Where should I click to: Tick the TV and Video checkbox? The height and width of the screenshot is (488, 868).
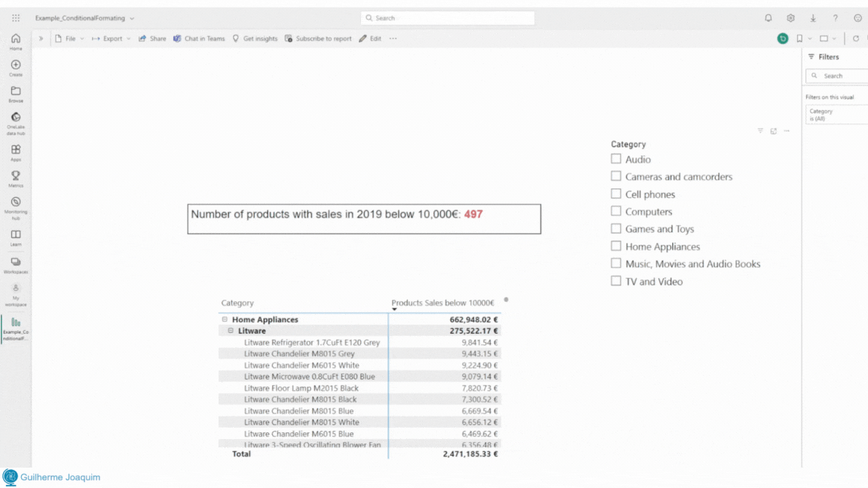[616, 281]
